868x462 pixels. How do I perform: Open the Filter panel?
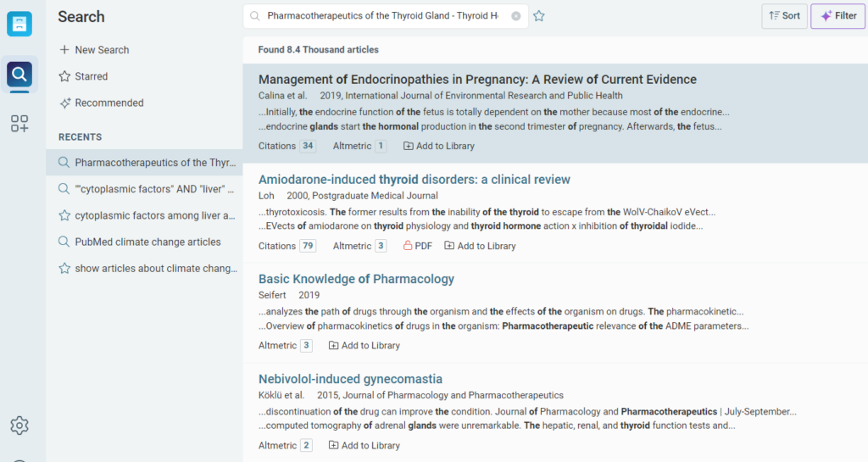click(x=837, y=16)
